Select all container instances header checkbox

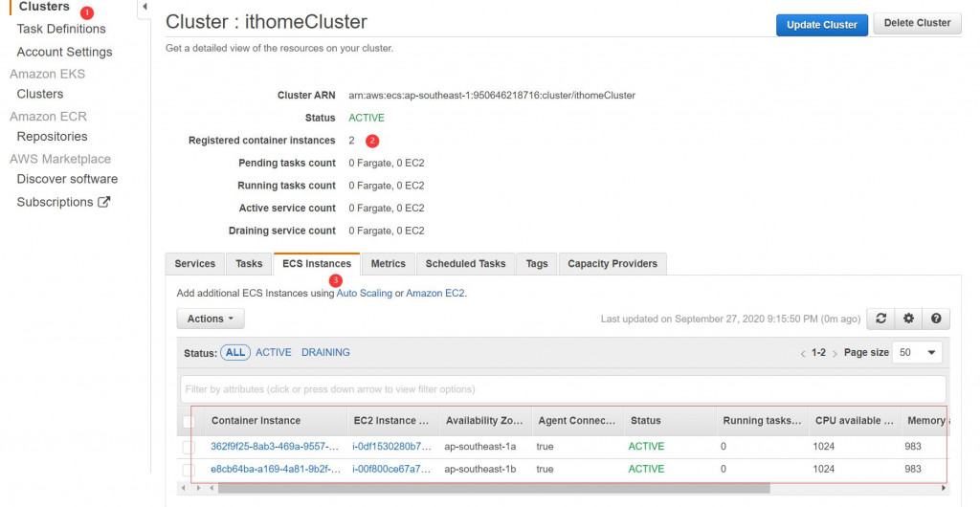pos(189,422)
